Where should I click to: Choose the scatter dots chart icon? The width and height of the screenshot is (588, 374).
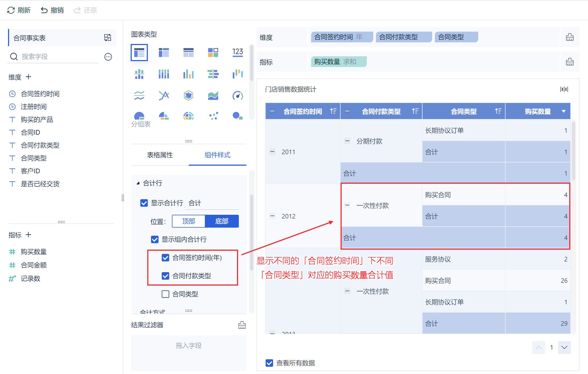click(x=214, y=116)
